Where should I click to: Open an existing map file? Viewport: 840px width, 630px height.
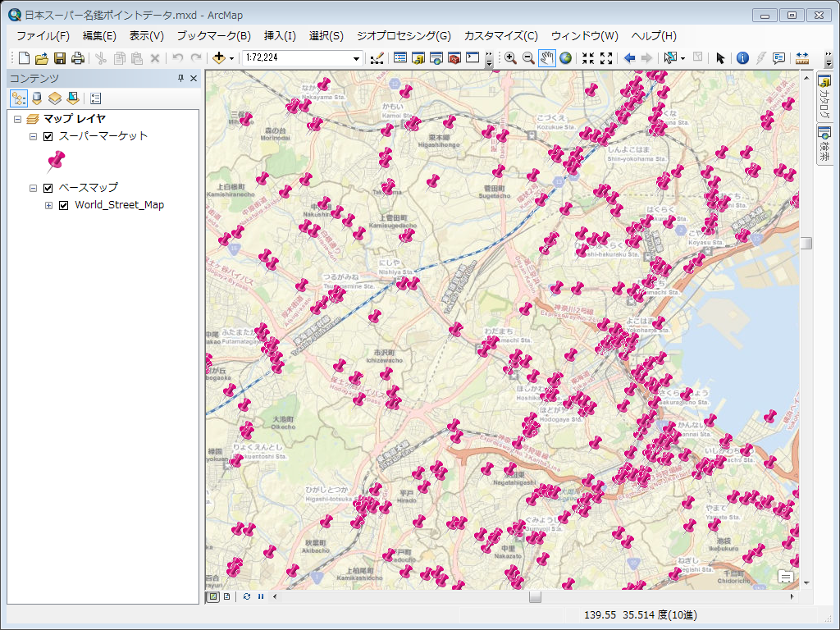42,58
